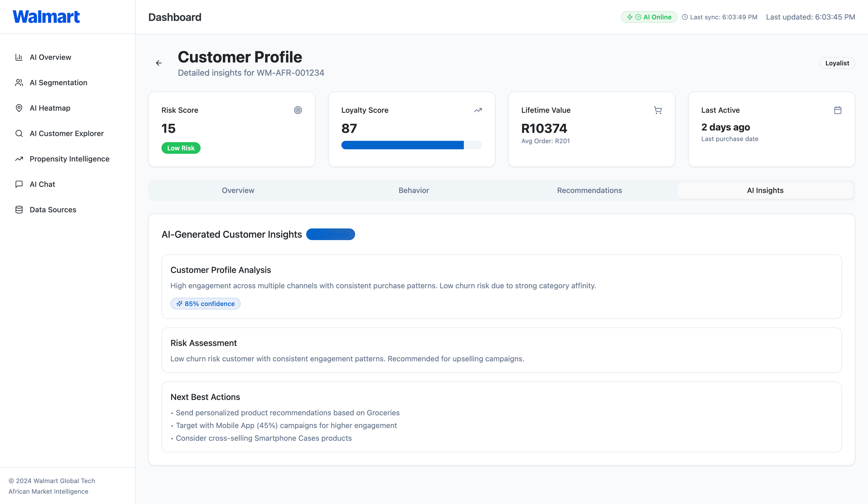Click the Next Best Actions heading

pos(205,397)
